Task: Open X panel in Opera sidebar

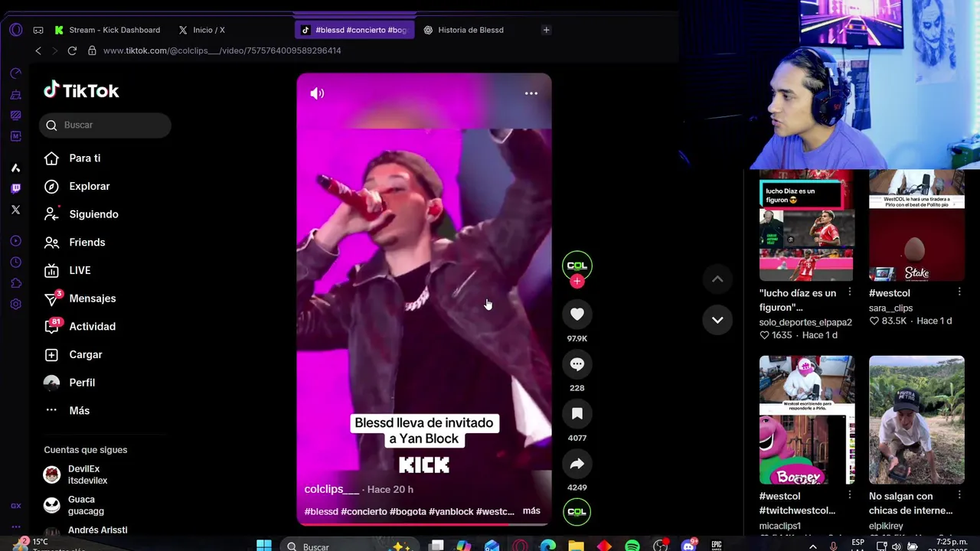Action: tap(15, 209)
